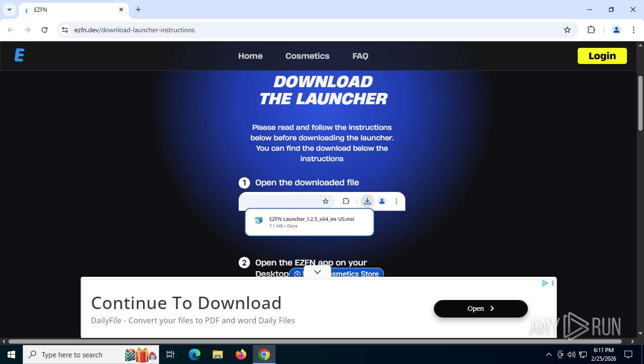644x364 pixels.
Task: Click the scroll-right arrow at bottom
Action: click(x=633, y=341)
